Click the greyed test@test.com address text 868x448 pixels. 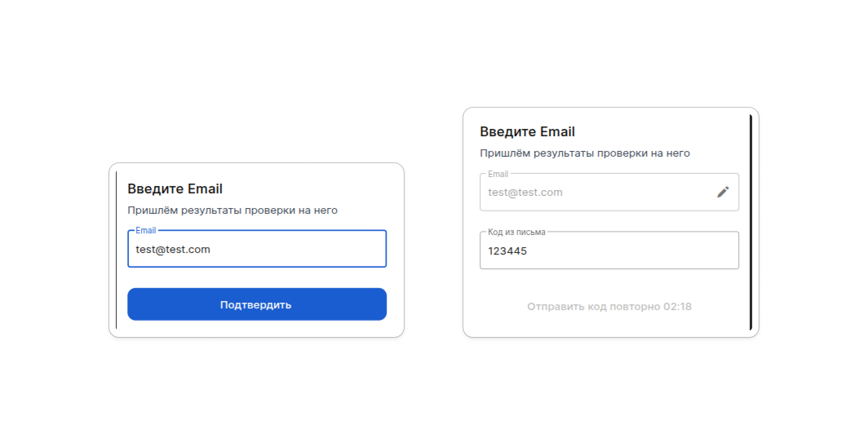[x=525, y=192]
